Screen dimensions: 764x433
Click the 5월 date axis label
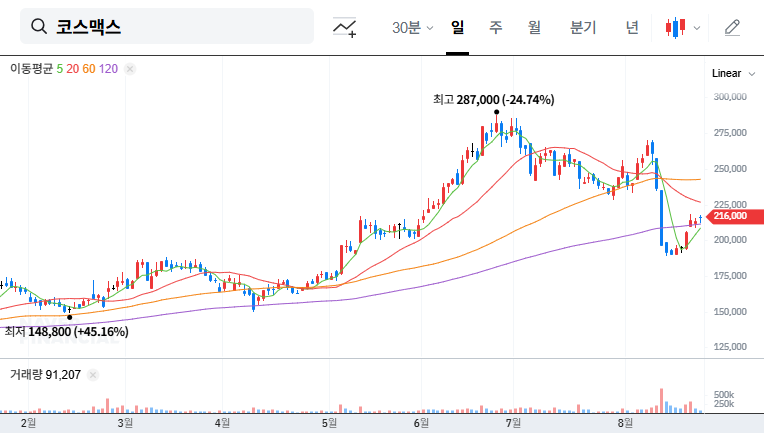329,423
